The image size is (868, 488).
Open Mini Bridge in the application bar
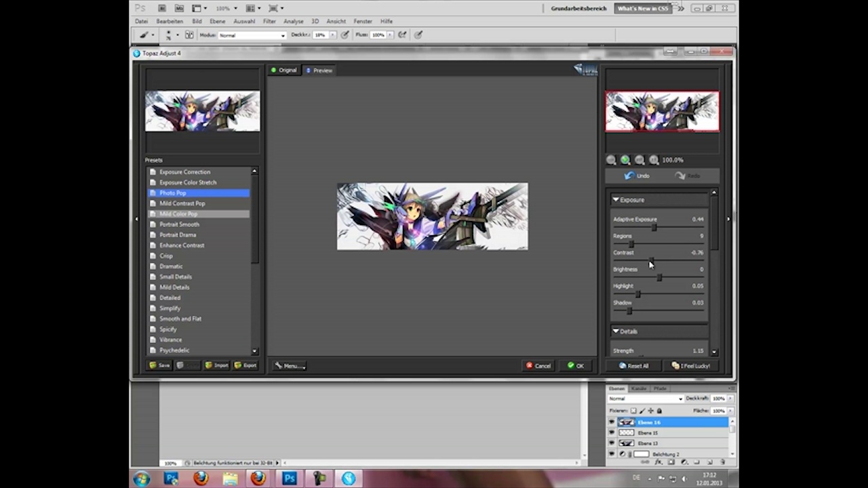(x=179, y=8)
